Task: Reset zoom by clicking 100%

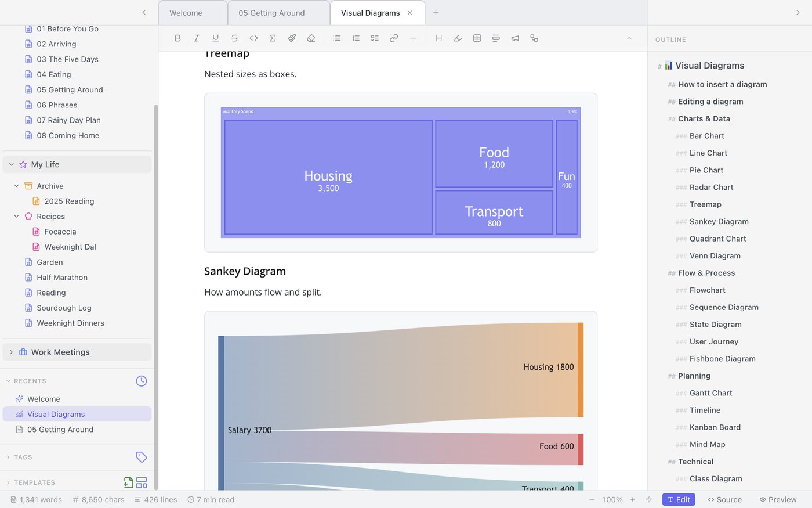Action: point(612,499)
